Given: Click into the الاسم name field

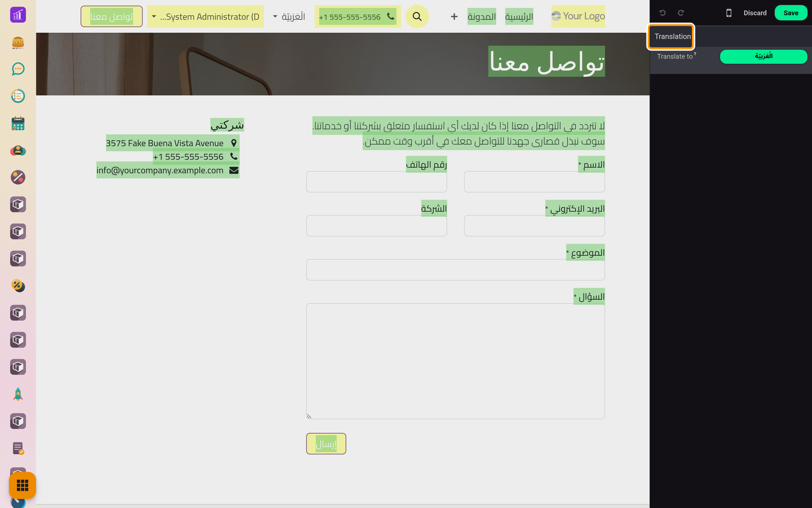Looking at the screenshot, I should pos(534,182).
